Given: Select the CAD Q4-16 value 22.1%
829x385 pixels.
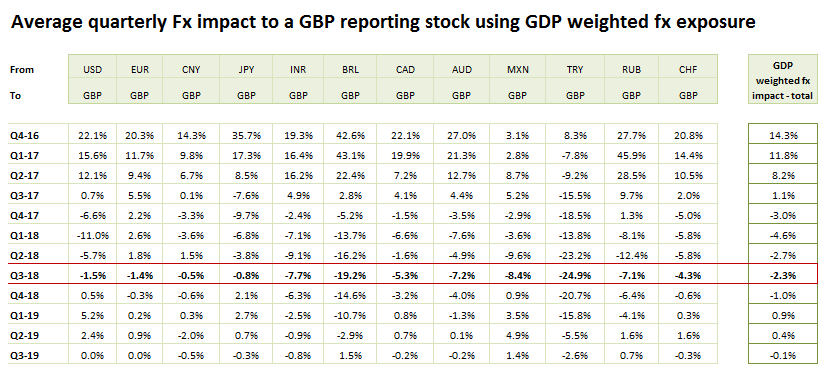Looking at the screenshot, I should [x=405, y=135].
